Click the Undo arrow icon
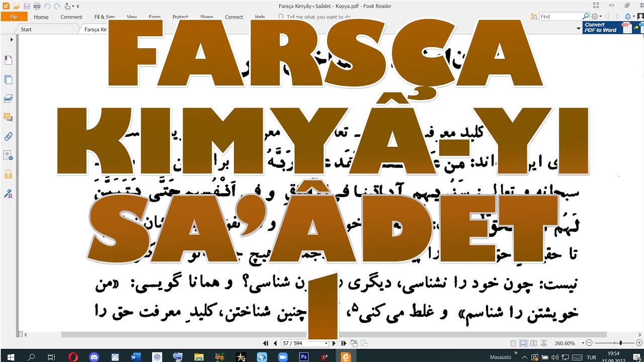Image resolution: width=644 pixels, height=362 pixels. click(x=47, y=6)
